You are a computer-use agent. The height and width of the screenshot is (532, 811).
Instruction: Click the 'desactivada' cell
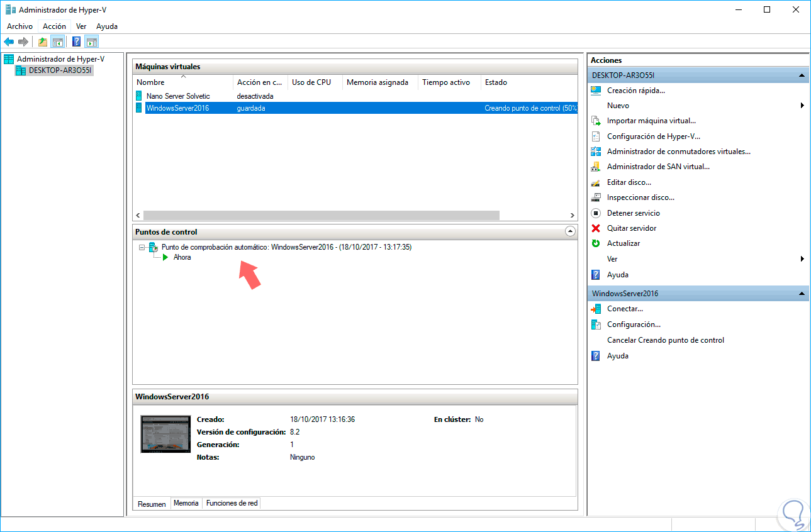click(x=255, y=96)
